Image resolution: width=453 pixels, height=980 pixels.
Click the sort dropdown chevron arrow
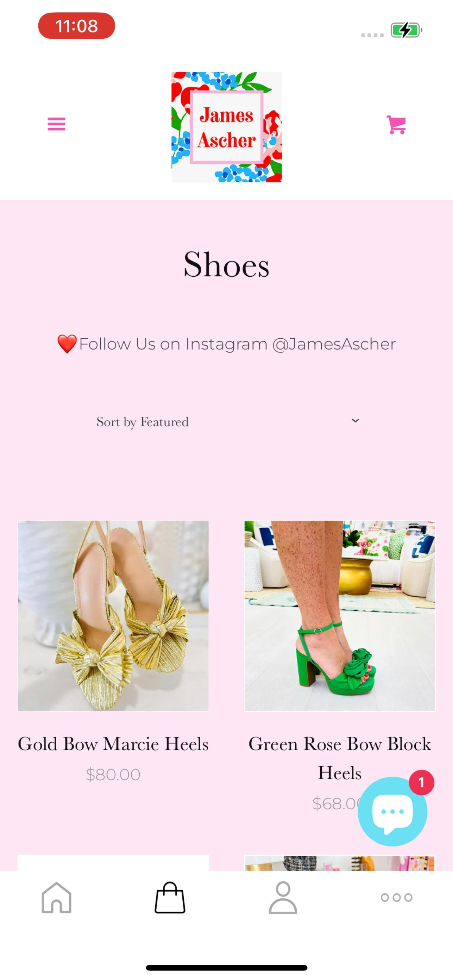pos(355,421)
